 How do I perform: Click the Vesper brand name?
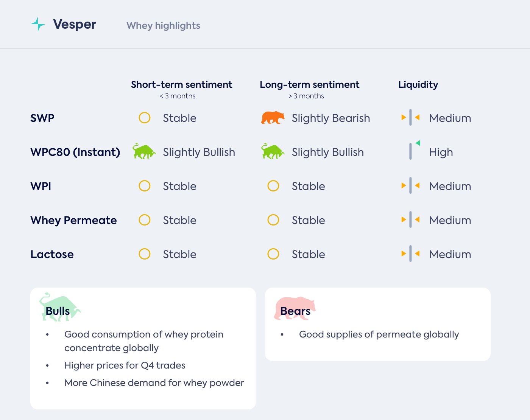pyautogui.click(x=75, y=24)
